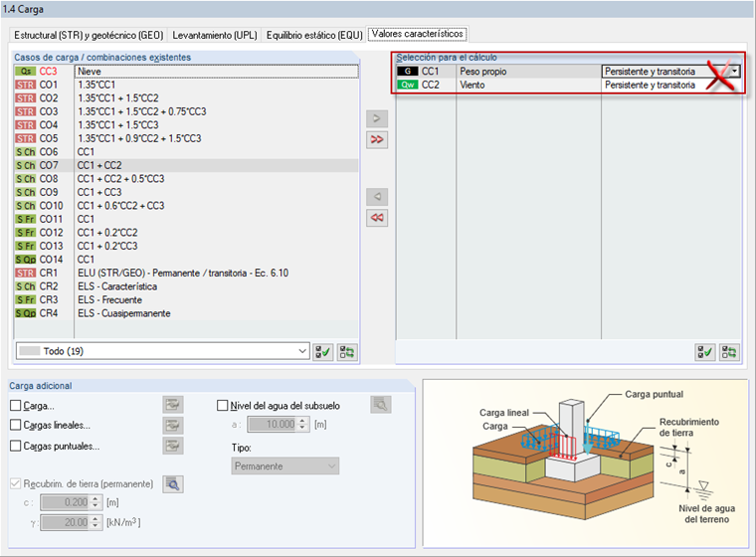The height and width of the screenshot is (557, 756).
Task: Increase the earth cover thickness c value
Action: pos(94,499)
